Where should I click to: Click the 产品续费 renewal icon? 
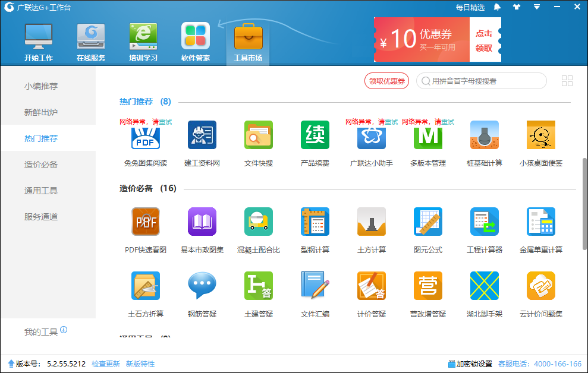click(315, 135)
